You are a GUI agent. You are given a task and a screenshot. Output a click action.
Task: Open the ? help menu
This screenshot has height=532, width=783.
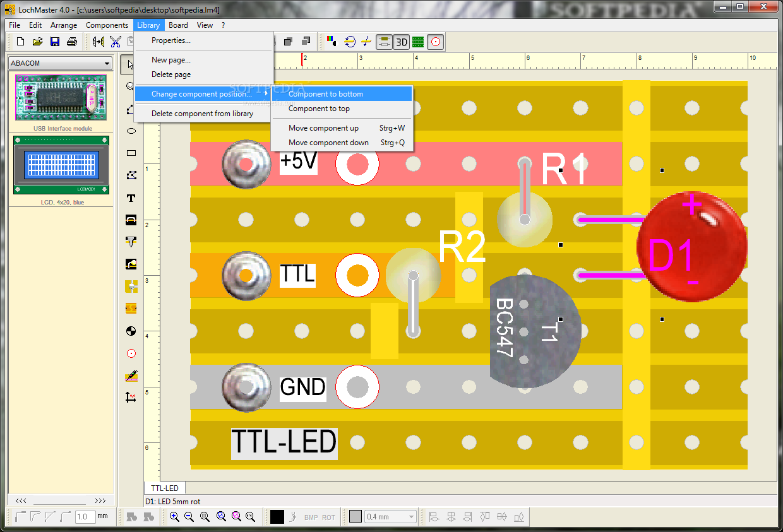pos(223,25)
